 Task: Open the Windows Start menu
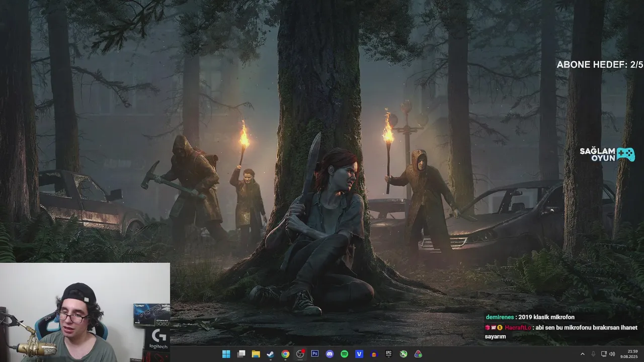(226, 354)
